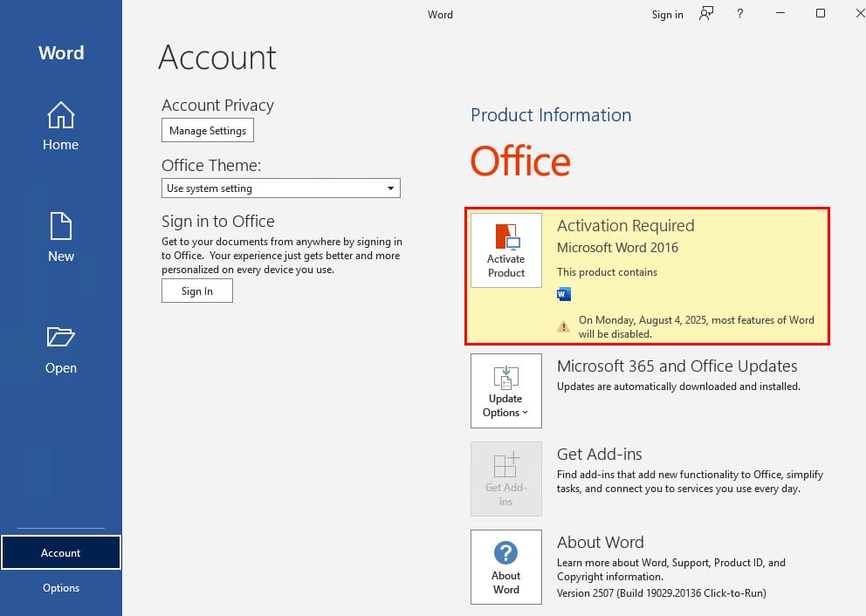Open the Options item in sidebar
This screenshot has height=616, width=866.
click(61, 588)
